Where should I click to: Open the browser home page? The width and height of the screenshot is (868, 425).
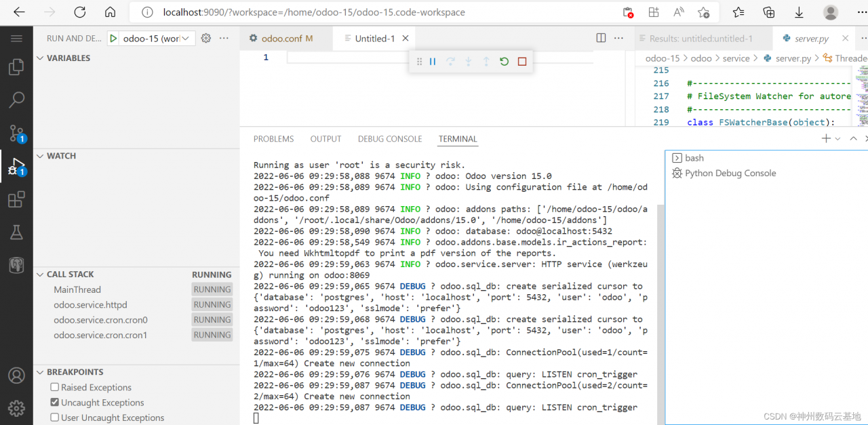tap(111, 12)
